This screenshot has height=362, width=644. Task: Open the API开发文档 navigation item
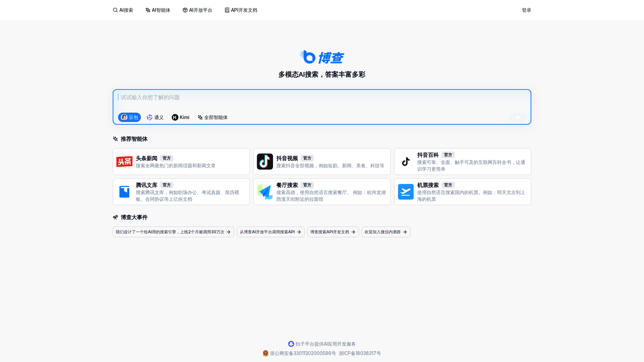[x=241, y=10]
